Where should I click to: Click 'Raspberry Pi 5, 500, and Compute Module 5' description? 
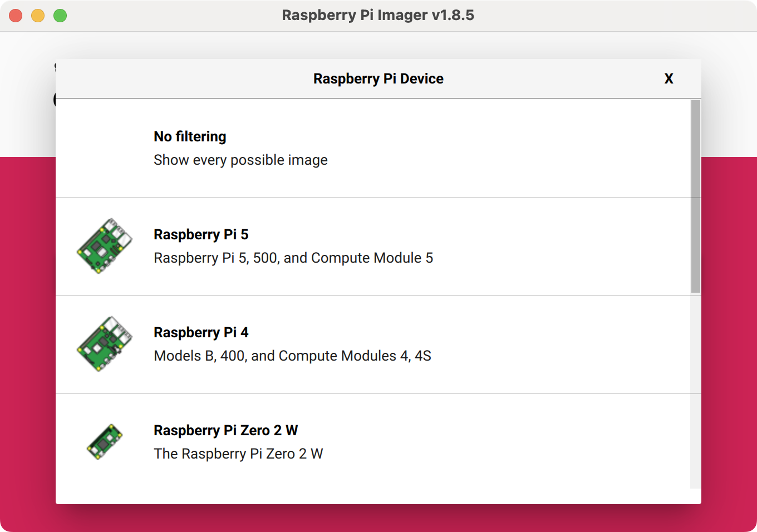click(293, 258)
